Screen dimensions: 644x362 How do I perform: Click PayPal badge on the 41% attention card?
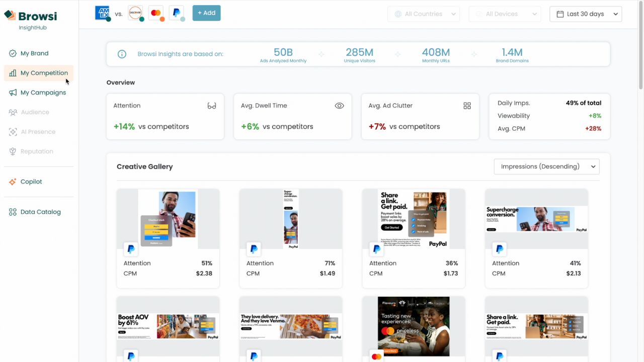click(499, 249)
